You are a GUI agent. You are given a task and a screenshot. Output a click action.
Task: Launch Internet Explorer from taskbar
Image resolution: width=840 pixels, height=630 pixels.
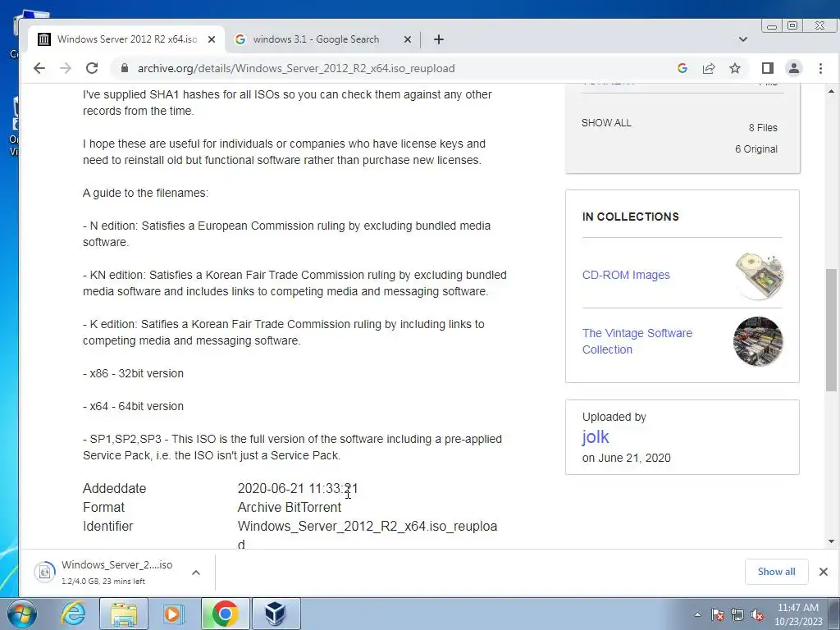(73, 614)
